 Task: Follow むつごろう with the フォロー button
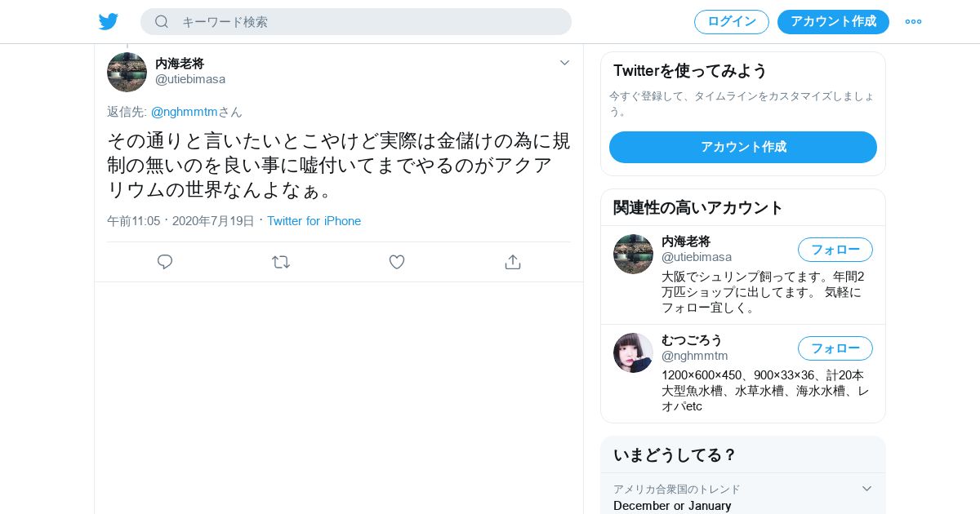[835, 348]
